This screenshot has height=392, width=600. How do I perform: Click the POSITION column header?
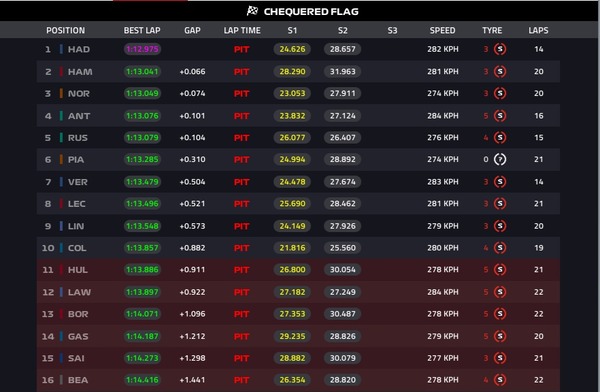click(x=65, y=30)
